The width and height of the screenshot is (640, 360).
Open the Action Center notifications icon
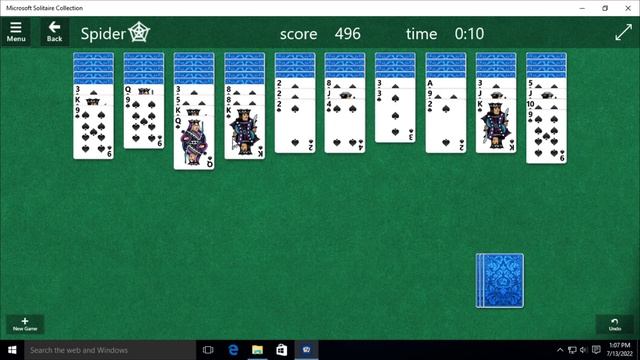[596, 350]
